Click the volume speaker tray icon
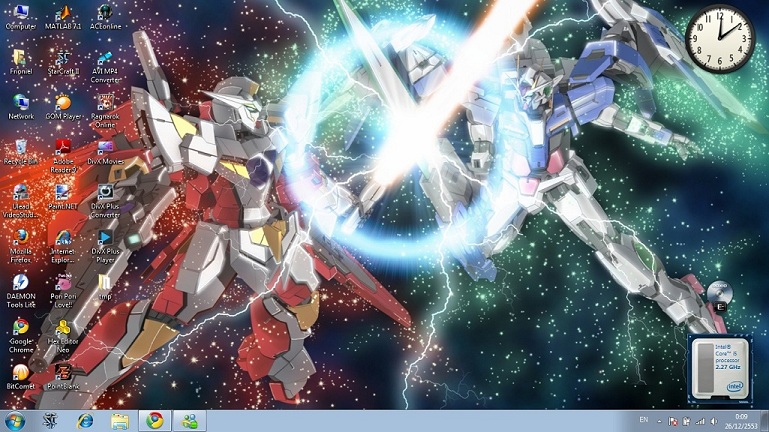The width and height of the screenshot is (769, 432). [714, 421]
